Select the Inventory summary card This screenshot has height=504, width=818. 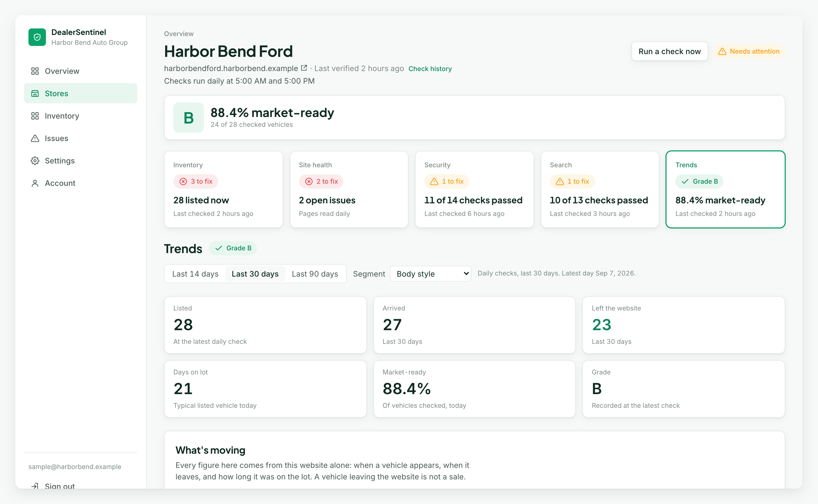[x=223, y=189]
